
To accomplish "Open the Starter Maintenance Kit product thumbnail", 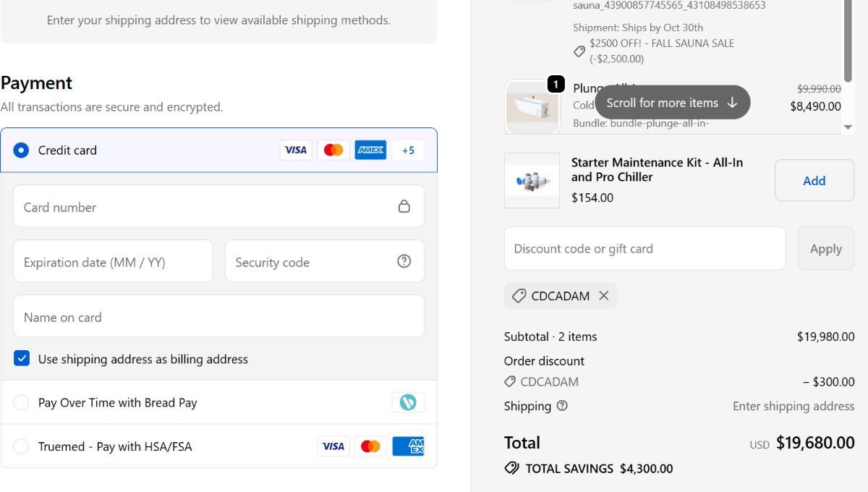I will click(x=532, y=181).
